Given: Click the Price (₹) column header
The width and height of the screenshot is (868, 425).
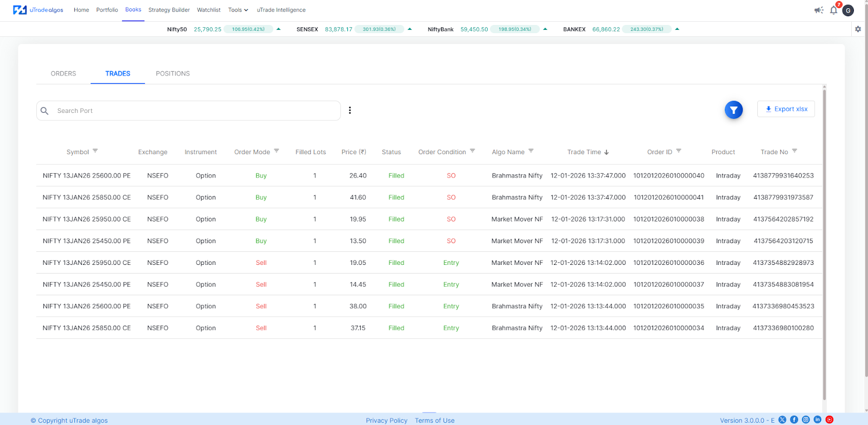Looking at the screenshot, I should coord(354,152).
